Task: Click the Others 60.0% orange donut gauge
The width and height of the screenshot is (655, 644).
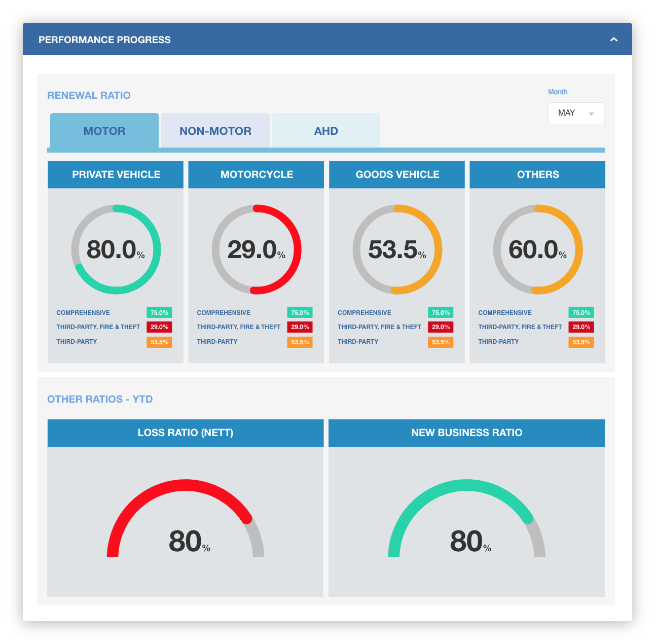Action: click(x=538, y=249)
